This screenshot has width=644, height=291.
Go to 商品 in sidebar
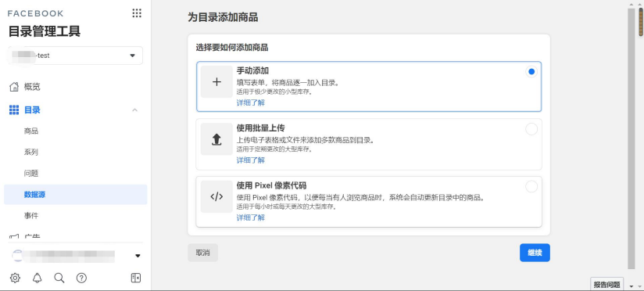tap(31, 131)
